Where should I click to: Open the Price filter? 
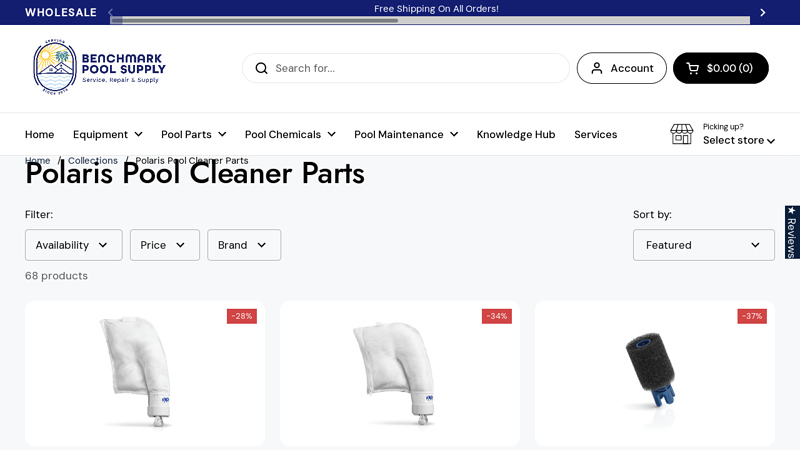point(165,245)
